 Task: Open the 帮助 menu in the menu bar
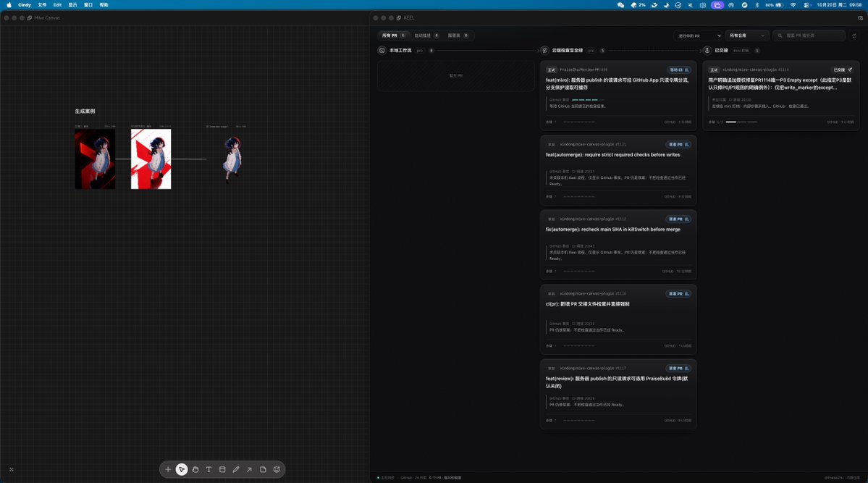click(x=104, y=5)
